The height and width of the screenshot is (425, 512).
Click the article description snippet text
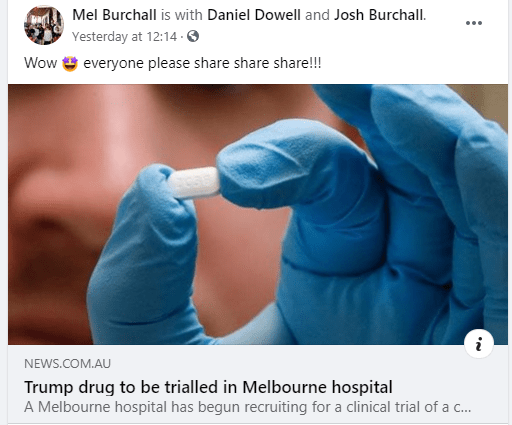point(247,407)
